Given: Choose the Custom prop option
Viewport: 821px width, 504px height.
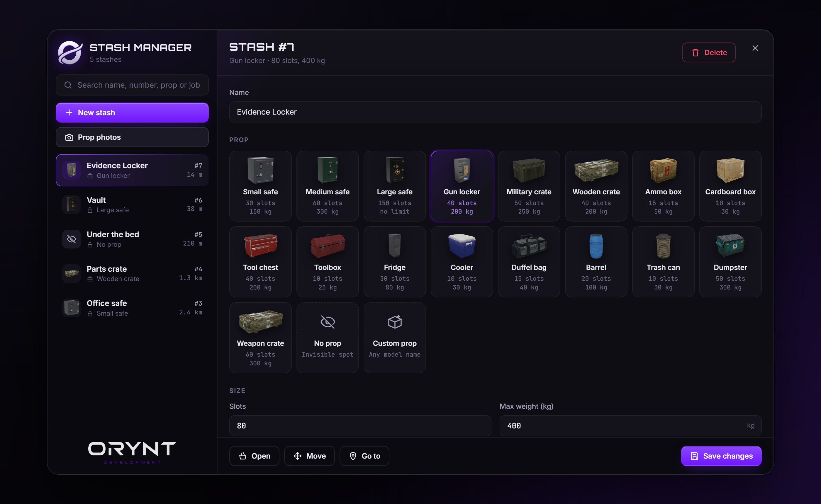Looking at the screenshot, I should pos(394,337).
